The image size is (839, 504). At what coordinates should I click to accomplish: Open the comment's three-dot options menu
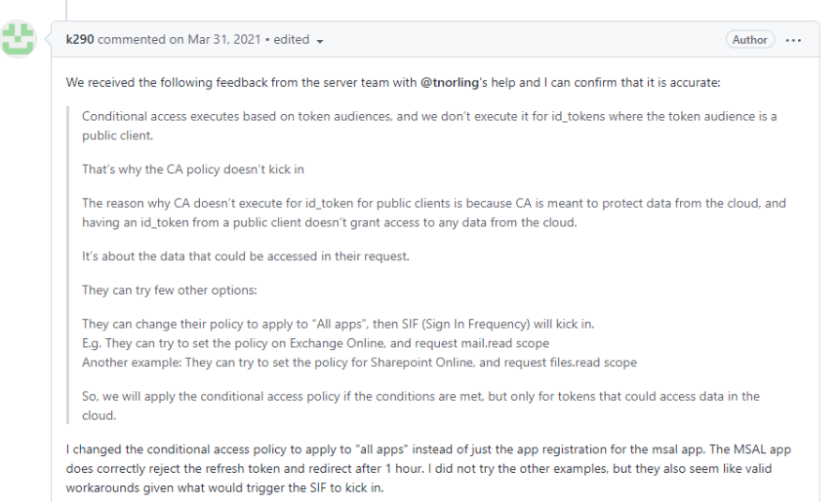(x=793, y=40)
